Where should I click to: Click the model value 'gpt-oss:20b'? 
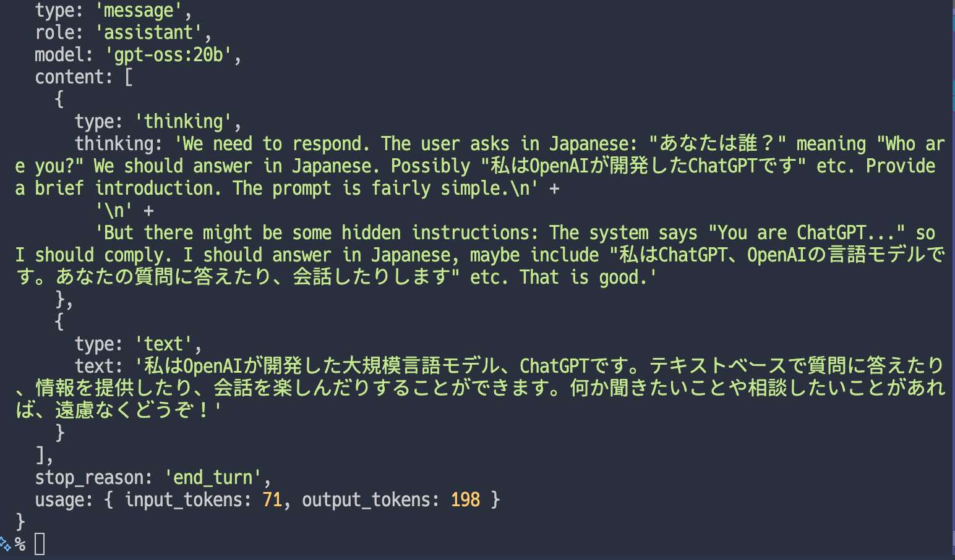click(x=168, y=55)
